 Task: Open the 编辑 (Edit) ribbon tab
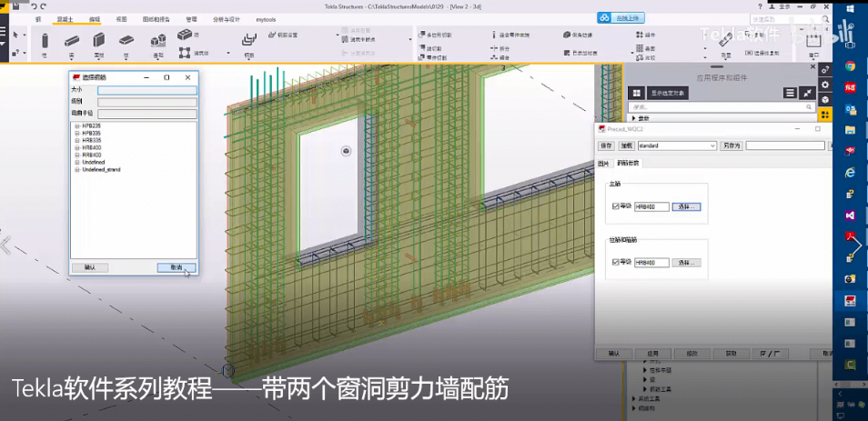click(x=95, y=19)
